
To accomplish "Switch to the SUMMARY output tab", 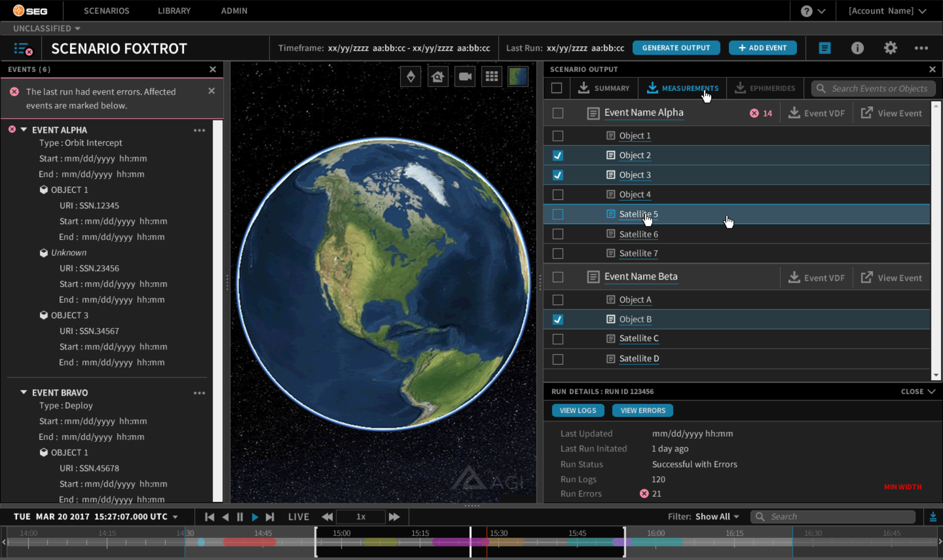I will 604,88.
